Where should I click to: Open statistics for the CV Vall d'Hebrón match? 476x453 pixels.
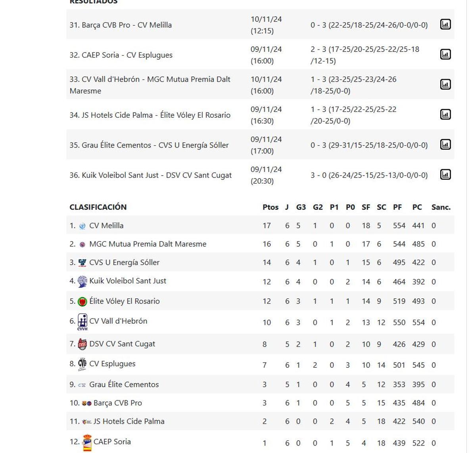(x=446, y=84)
